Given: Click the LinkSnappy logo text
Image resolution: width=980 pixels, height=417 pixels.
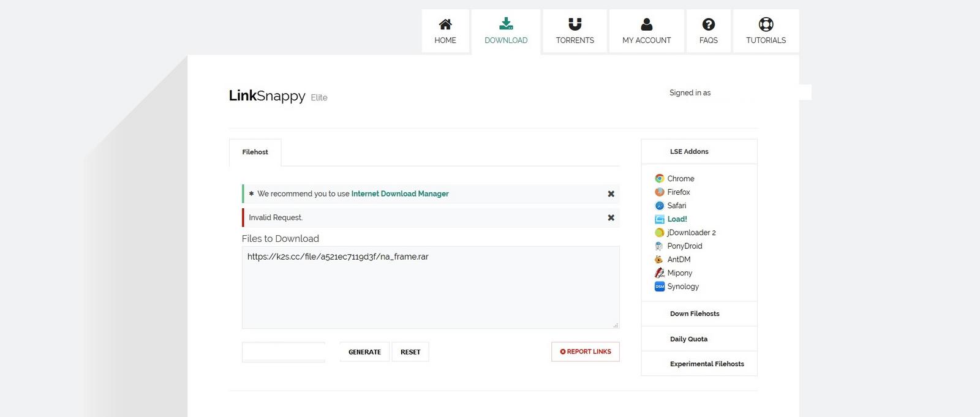Looking at the screenshot, I should pyautogui.click(x=267, y=96).
